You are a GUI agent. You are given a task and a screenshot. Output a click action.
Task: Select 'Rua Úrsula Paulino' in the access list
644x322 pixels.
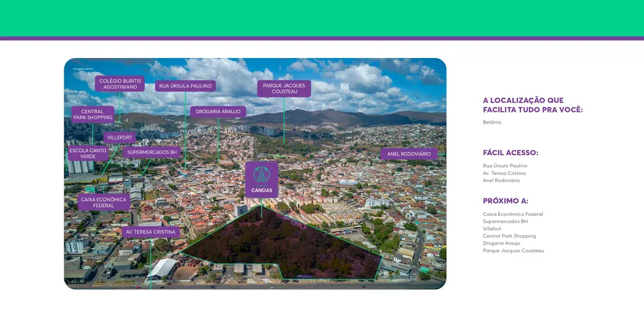pos(505,166)
